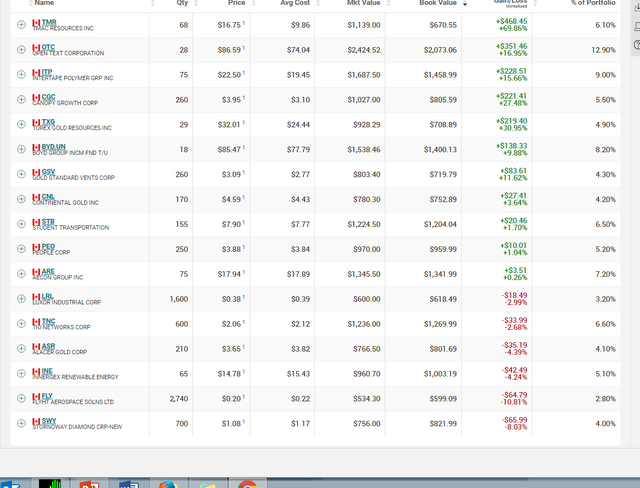Open the GSV ticker link

48,172
